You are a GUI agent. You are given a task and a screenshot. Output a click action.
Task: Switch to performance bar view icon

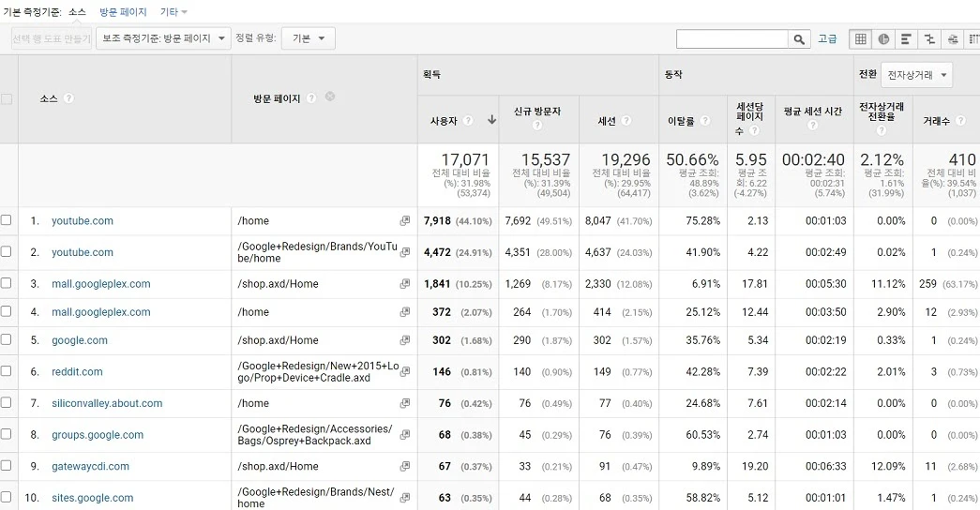906,38
